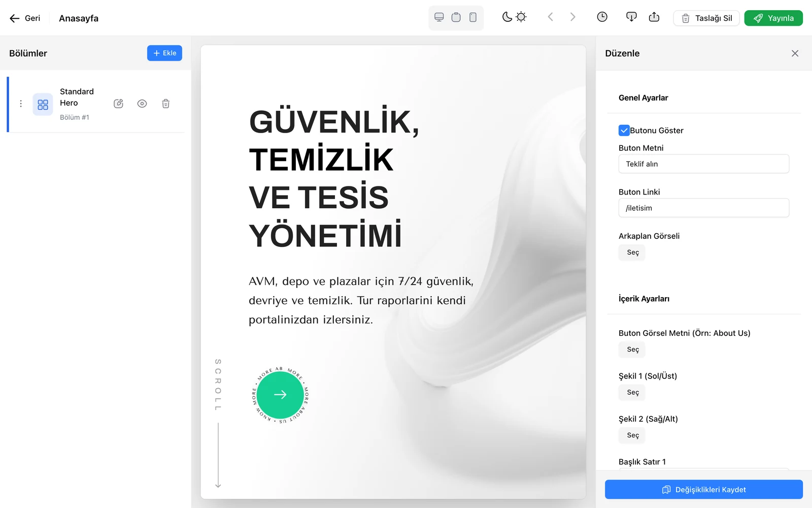Viewport: 812px width, 508px height.
Task: Click the vertical SCROLL indicator text
Action: [218, 385]
